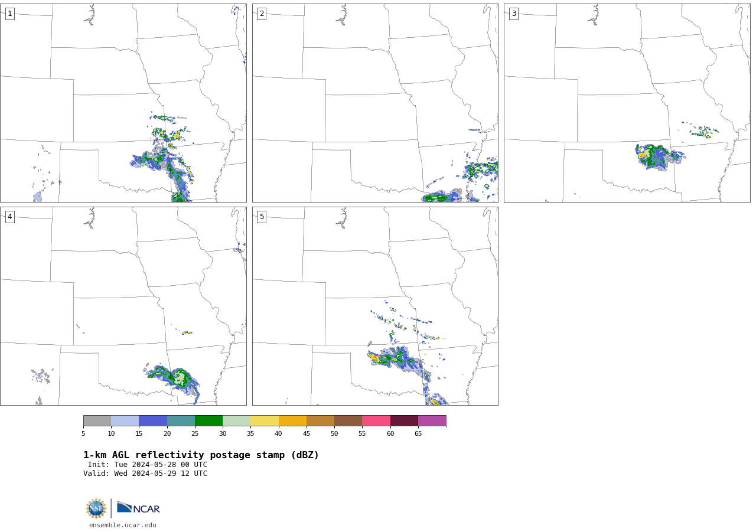Select postage stamp panel 5 map
Viewport: 756px width, 532px height.
tap(375, 306)
